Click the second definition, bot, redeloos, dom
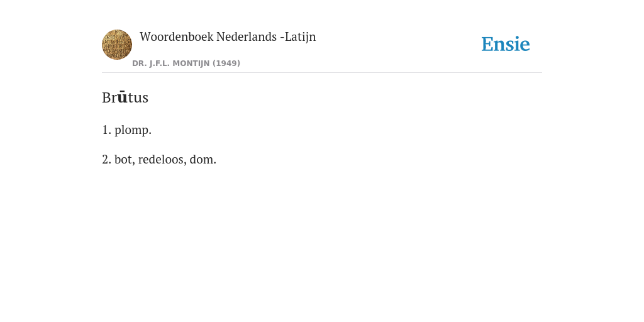 click(159, 159)
